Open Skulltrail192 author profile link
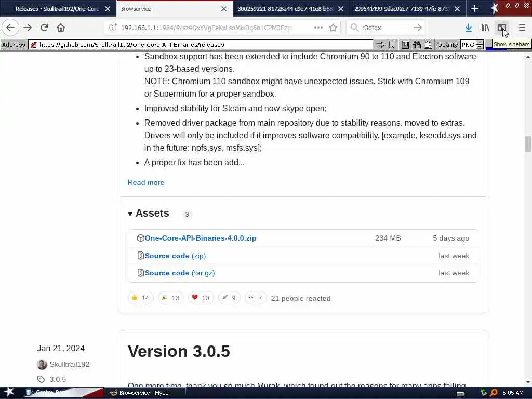The width and height of the screenshot is (532, 399). click(70, 364)
